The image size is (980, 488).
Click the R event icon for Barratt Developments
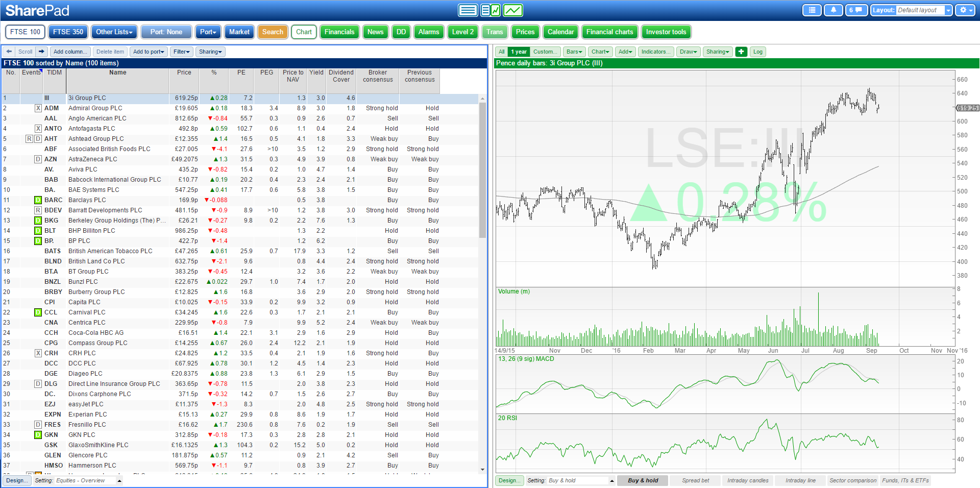tap(38, 210)
